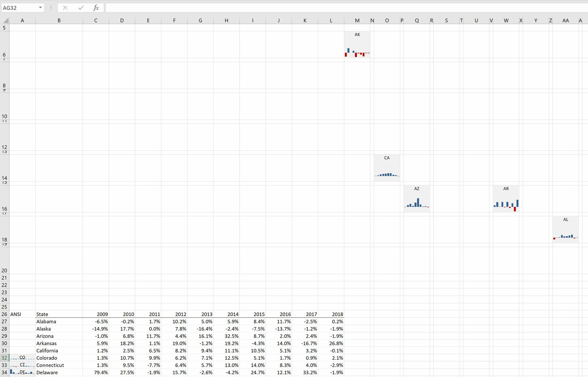Click inside the formula bar
This screenshot has width=588, height=377.
220,8
